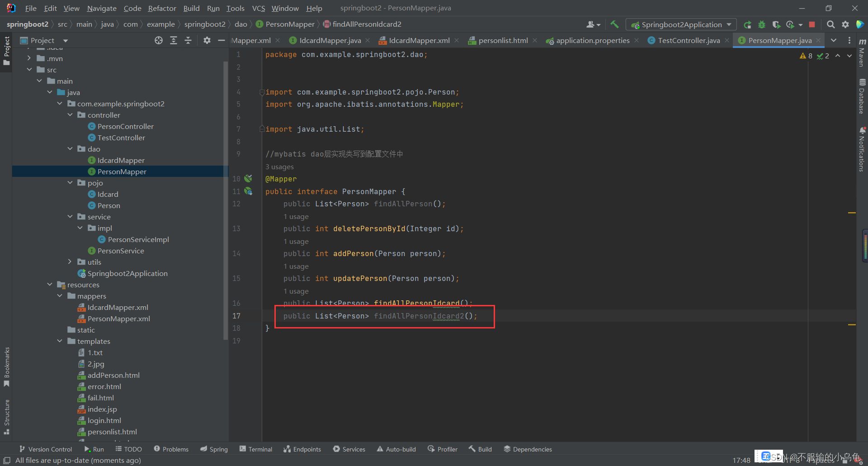This screenshot has width=868, height=466.
Task: Click gutter icon on line 10
Action: click(x=248, y=178)
